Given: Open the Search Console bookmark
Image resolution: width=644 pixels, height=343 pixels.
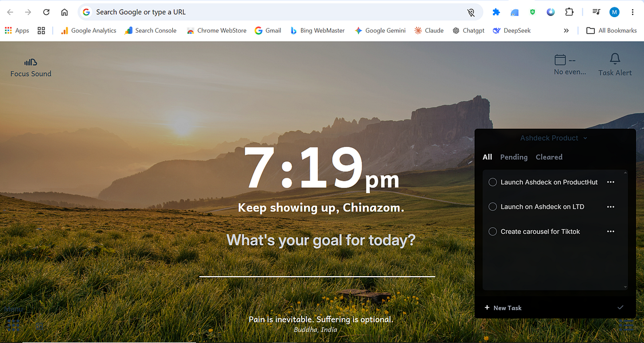Looking at the screenshot, I should [x=151, y=30].
